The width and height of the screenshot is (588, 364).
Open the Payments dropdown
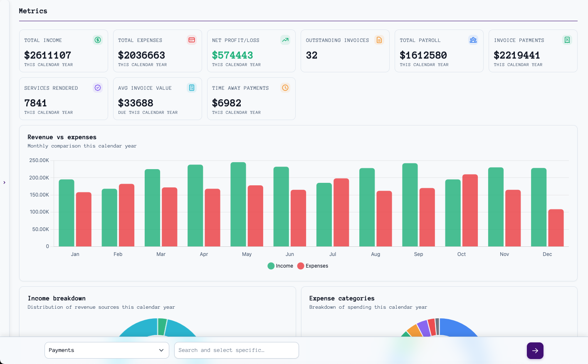pyautogui.click(x=106, y=350)
